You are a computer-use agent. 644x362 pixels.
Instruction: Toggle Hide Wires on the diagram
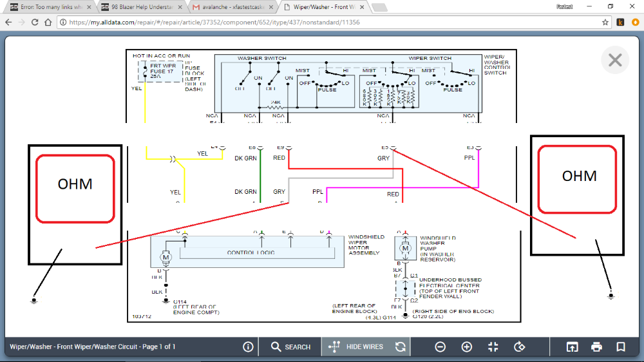[x=357, y=347]
